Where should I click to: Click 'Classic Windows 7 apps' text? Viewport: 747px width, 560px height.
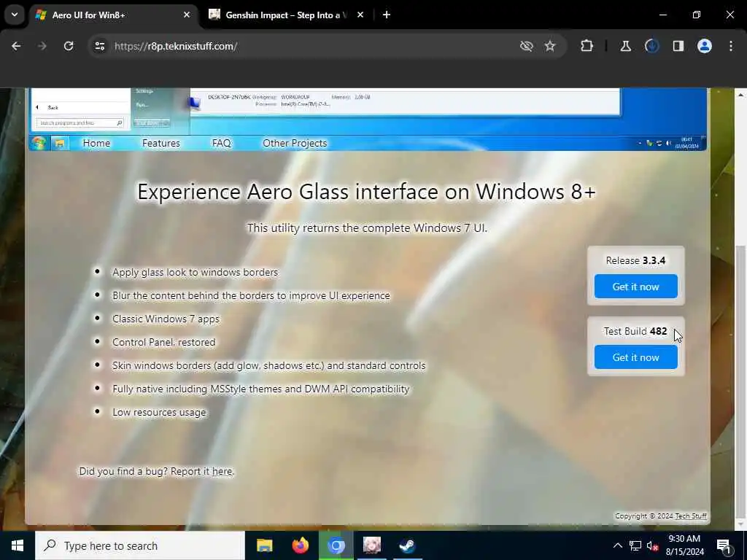[x=166, y=319]
